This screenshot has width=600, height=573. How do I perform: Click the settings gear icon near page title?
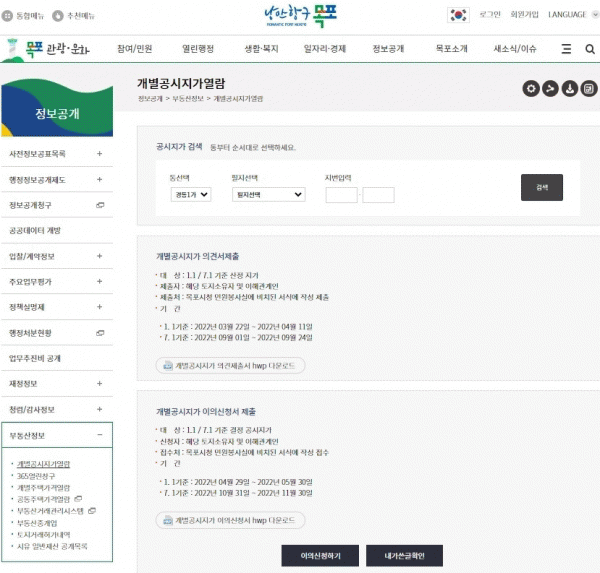click(532, 89)
